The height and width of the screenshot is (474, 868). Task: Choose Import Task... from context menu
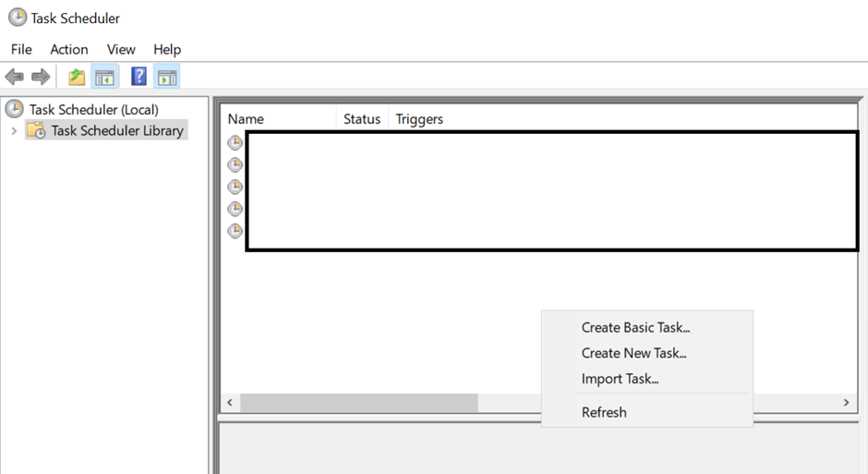pyautogui.click(x=620, y=379)
